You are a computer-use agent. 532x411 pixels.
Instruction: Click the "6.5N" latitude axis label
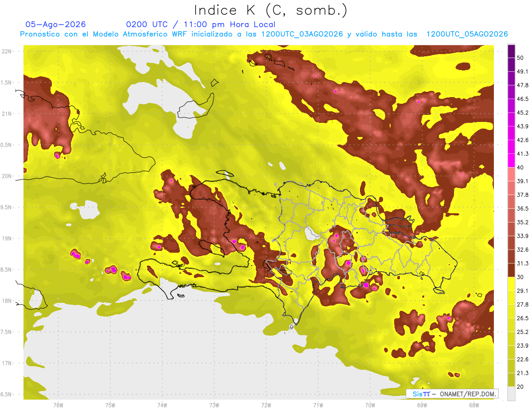(6, 394)
